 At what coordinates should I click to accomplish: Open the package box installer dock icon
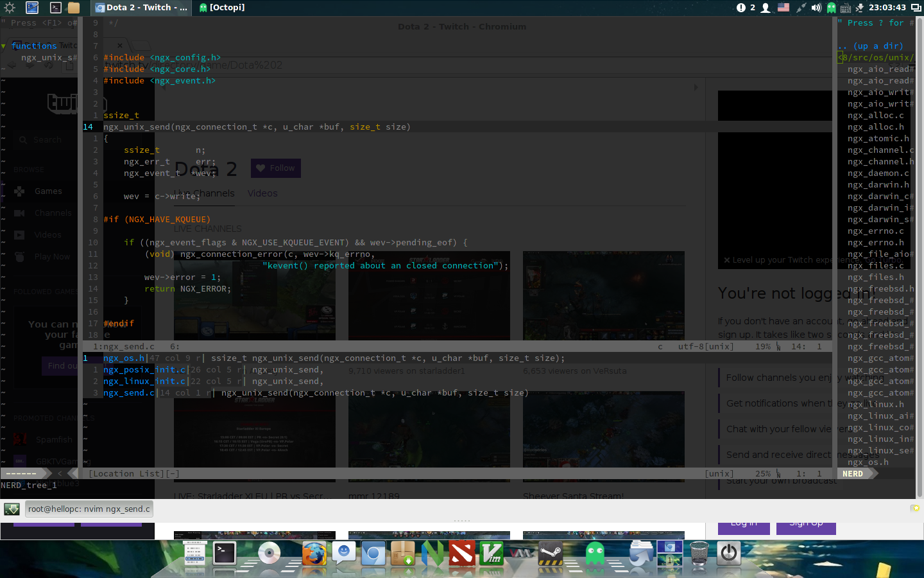(x=403, y=554)
